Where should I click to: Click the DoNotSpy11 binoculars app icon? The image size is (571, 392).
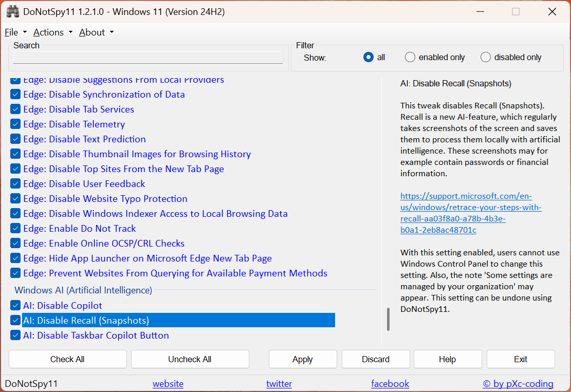12,12
